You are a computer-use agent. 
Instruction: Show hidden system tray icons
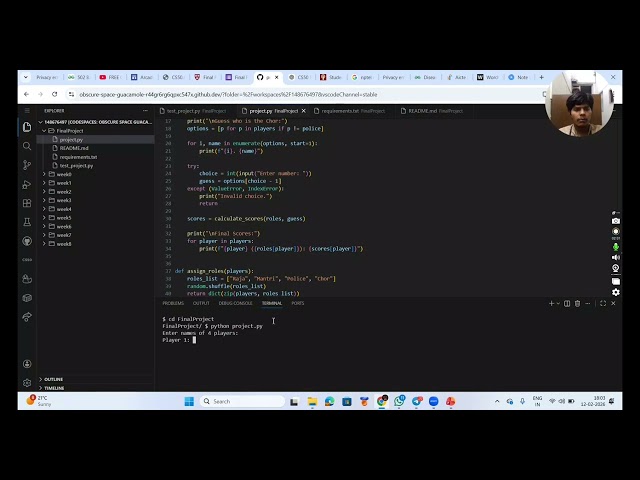(x=497, y=401)
